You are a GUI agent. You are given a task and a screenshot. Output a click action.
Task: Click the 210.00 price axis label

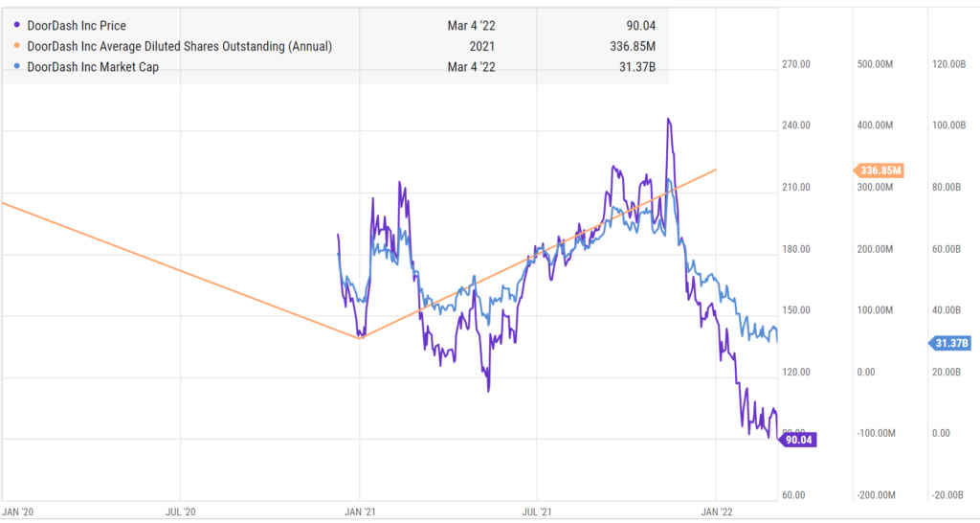click(796, 187)
